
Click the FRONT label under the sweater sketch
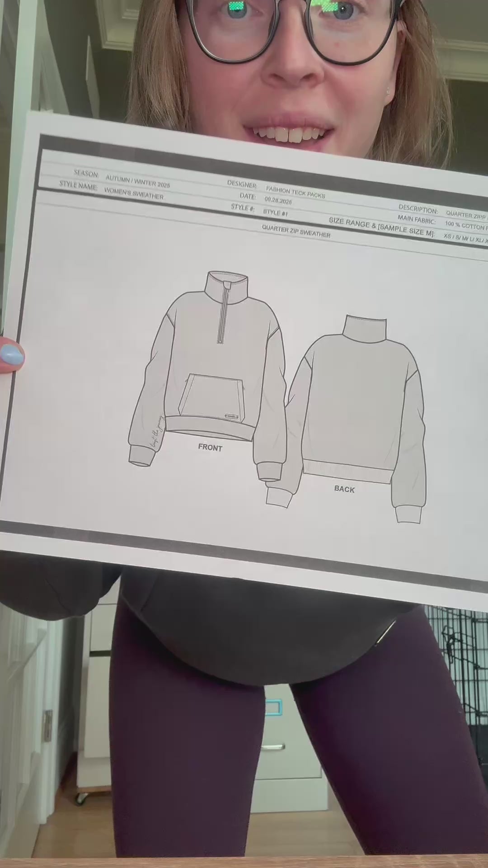pyautogui.click(x=210, y=448)
